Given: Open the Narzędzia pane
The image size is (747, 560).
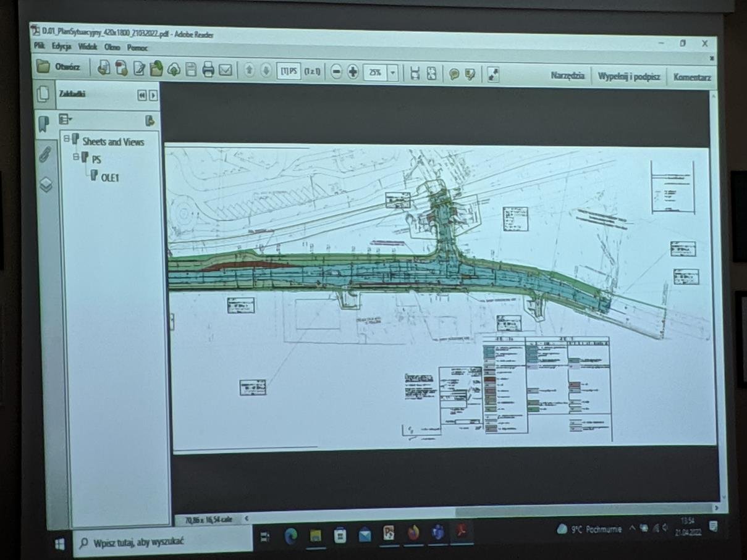Looking at the screenshot, I should 567,75.
